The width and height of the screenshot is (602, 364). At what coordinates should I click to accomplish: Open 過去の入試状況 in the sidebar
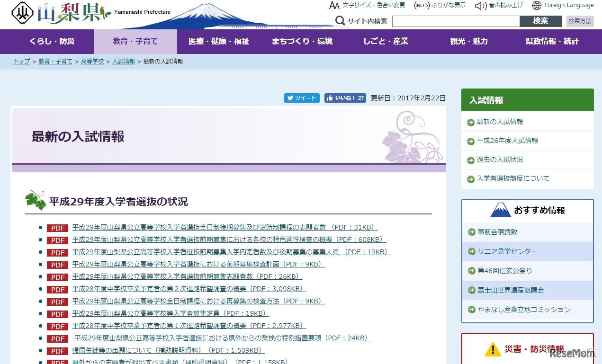point(500,160)
